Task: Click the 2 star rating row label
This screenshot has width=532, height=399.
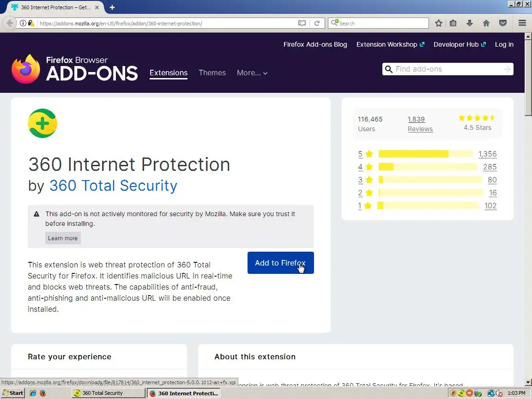Action: [365, 193]
